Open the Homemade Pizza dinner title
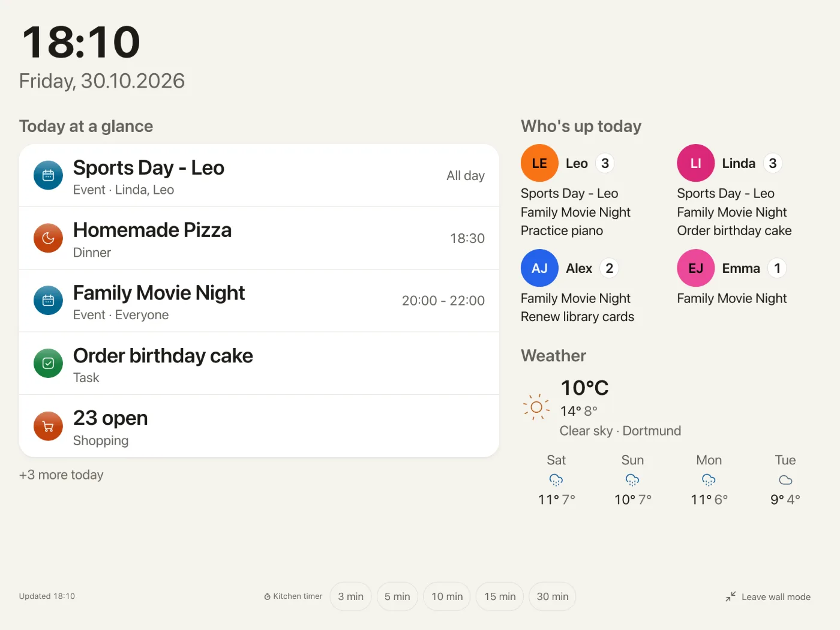This screenshot has width=840, height=630. (x=152, y=230)
